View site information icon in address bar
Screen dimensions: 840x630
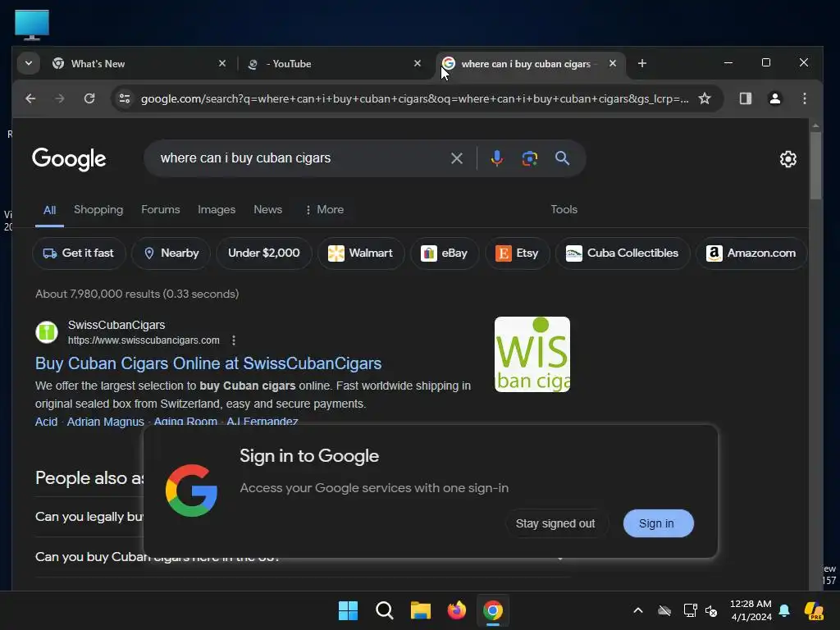coord(125,98)
